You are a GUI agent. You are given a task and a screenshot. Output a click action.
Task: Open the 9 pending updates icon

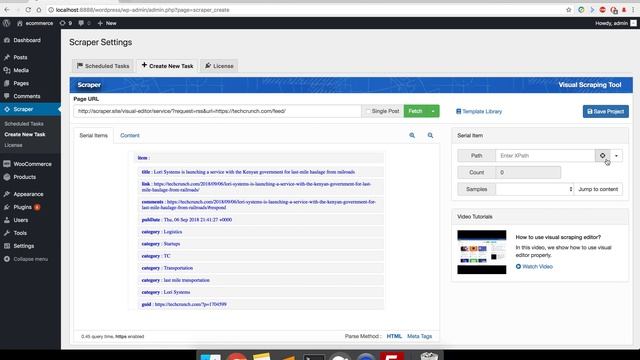tap(66, 23)
